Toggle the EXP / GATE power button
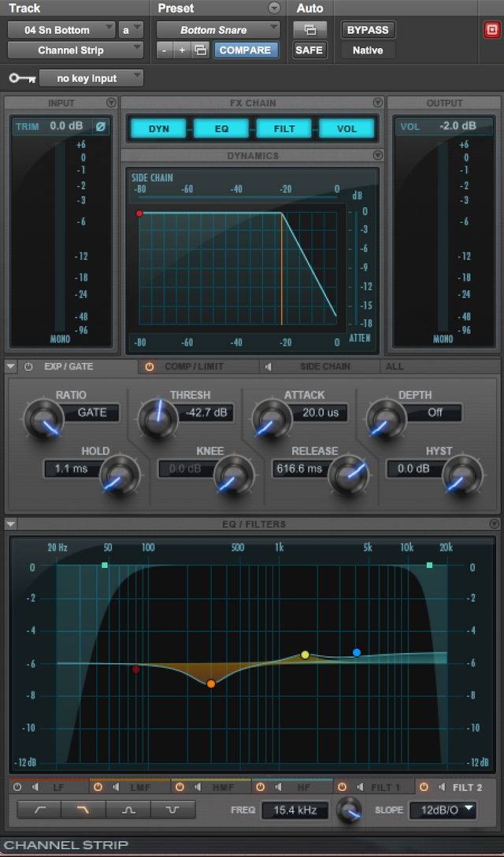The height and width of the screenshot is (857, 504). 29,367
